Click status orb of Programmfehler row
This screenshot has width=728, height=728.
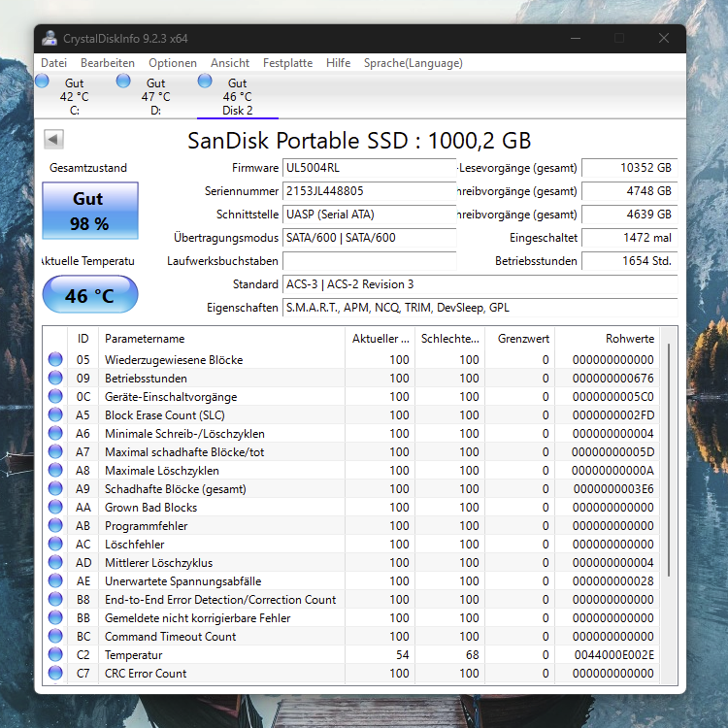55,525
